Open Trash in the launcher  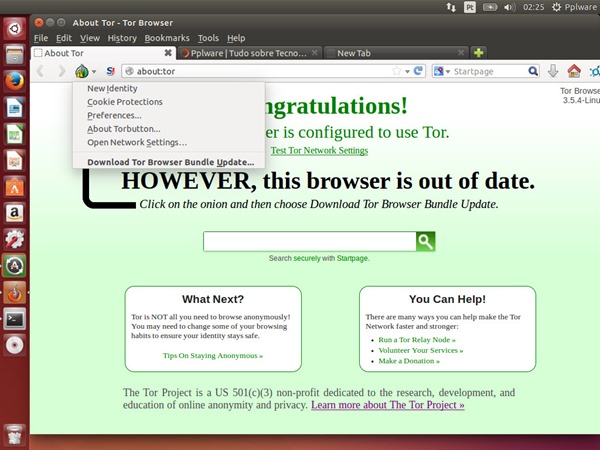pyautogui.click(x=15, y=436)
